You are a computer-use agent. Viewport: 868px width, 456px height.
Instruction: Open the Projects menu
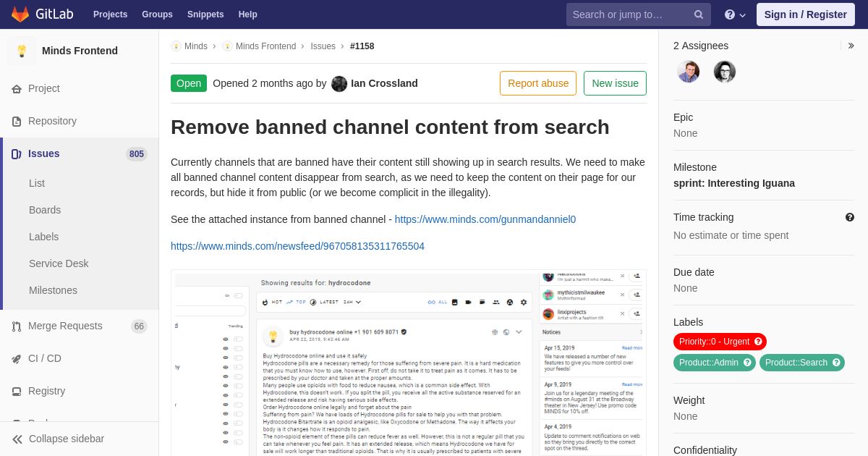pos(110,14)
